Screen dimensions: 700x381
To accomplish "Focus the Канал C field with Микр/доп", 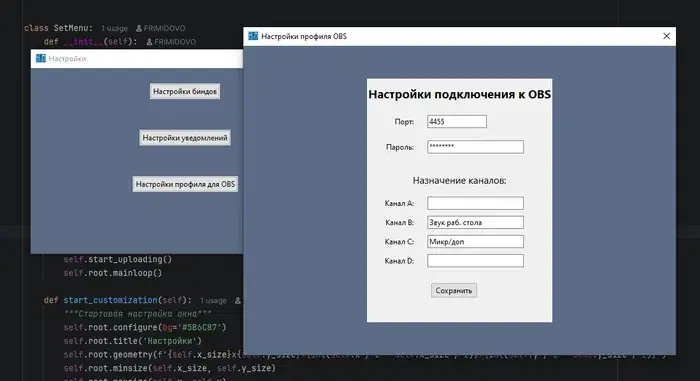I will (475, 242).
